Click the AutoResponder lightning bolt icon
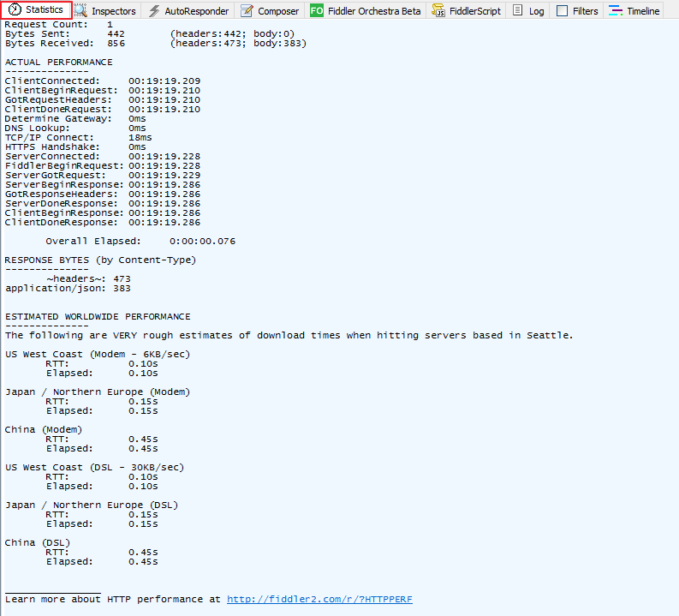 (154, 11)
